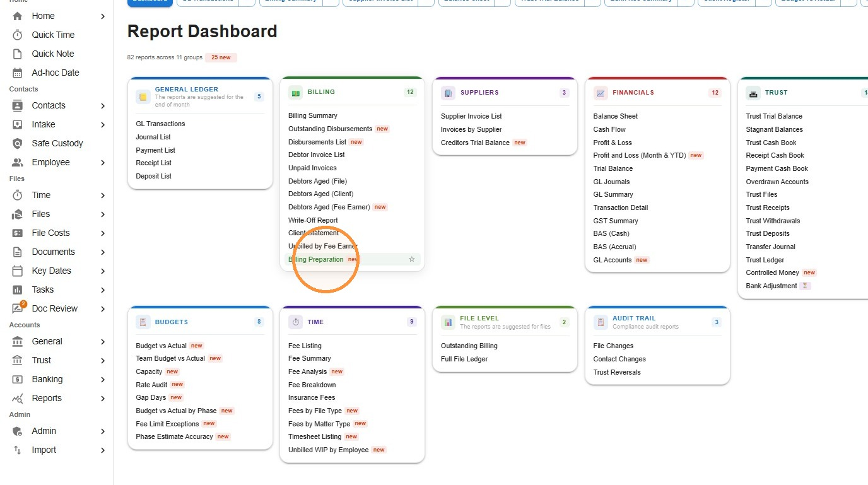Click the Quick Time stopwatch icon
868x485 pixels.
click(18, 35)
